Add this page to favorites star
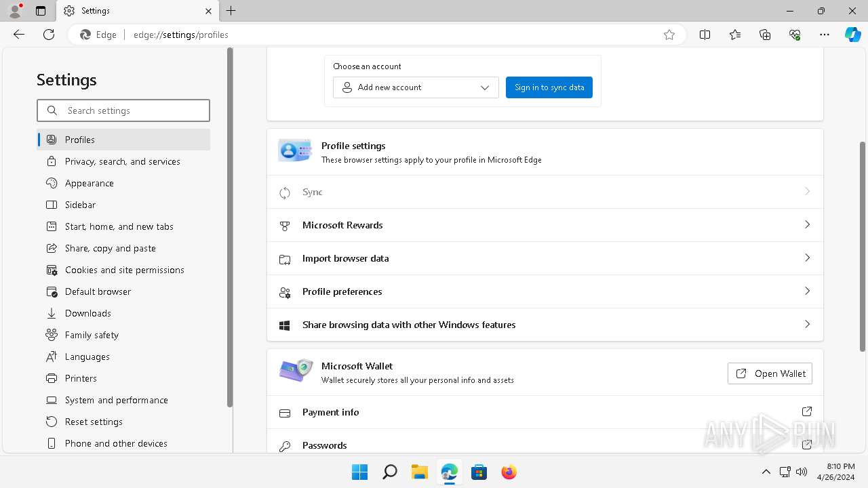This screenshot has height=488, width=868. pos(669,35)
